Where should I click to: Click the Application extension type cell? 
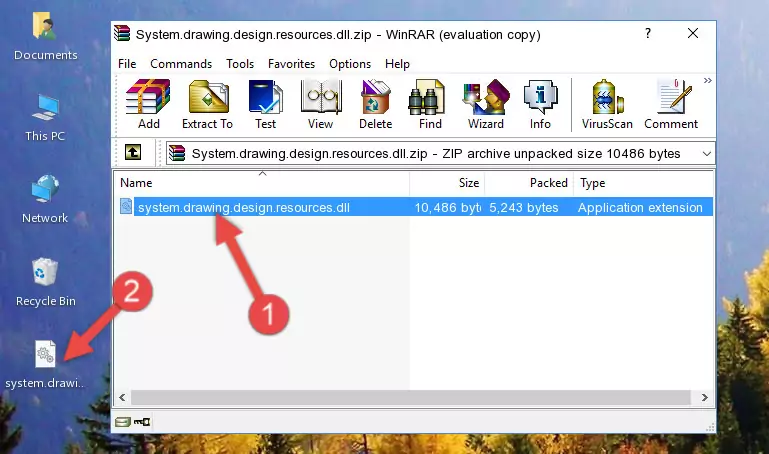point(640,208)
